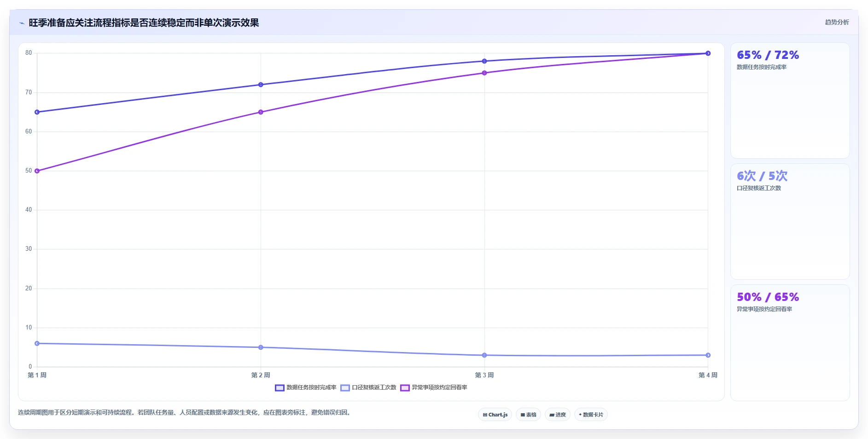Screen dimensions: 868x439
Task: Click the 第 1 周 axis label
Action: 37,375
